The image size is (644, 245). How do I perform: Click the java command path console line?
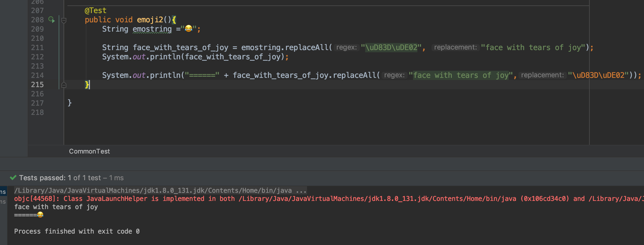tap(160, 190)
